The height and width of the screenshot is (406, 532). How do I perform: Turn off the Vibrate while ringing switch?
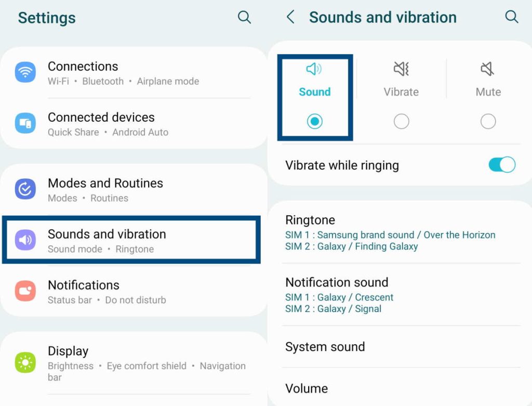pos(501,165)
